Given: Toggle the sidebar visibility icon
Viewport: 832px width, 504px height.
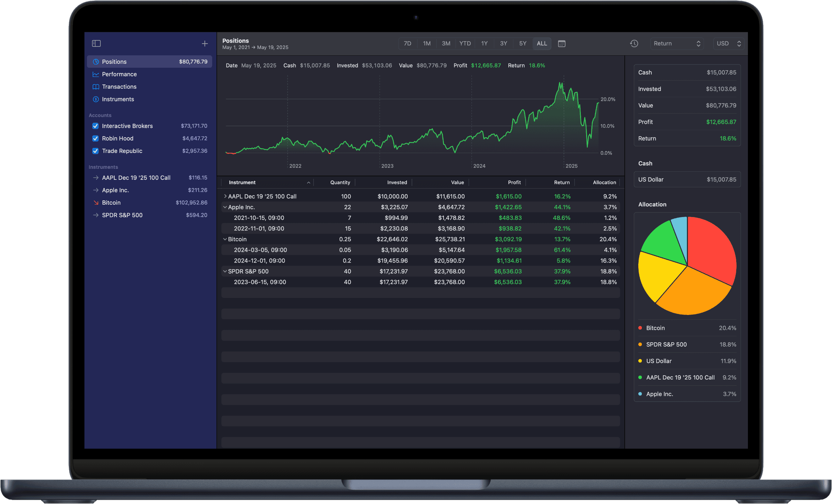Looking at the screenshot, I should (96, 43).
